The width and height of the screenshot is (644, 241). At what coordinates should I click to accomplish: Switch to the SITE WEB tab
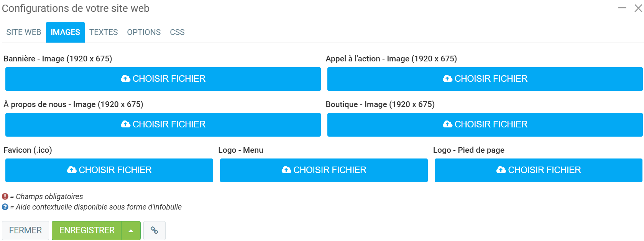(24, 32)
